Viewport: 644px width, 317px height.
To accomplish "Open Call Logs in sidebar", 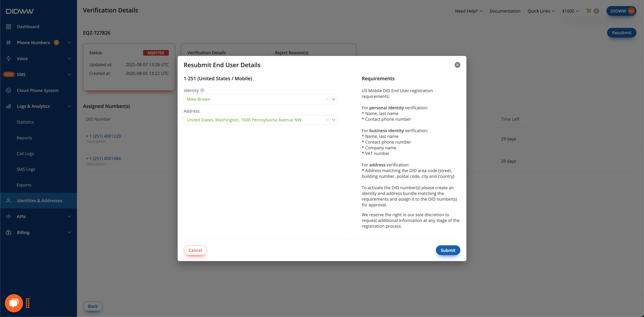I will 25,153.
